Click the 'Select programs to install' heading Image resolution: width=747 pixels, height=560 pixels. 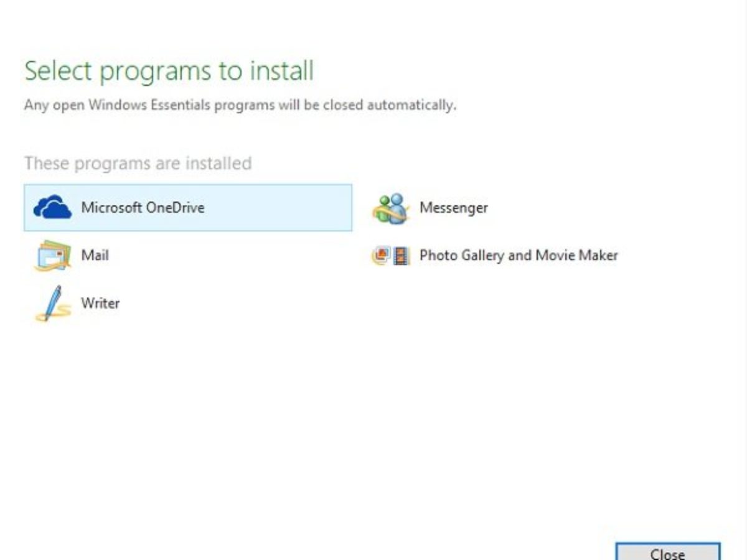click(169, 71)
